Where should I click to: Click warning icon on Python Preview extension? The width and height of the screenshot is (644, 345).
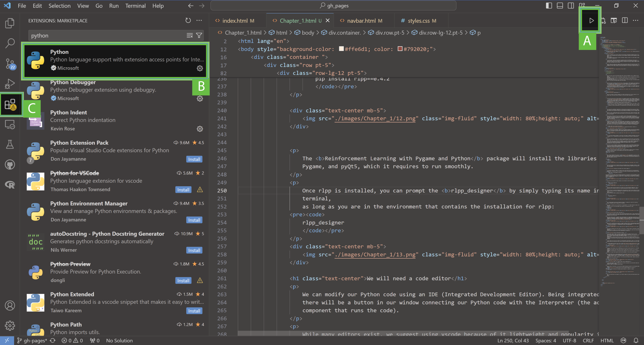pos(200,280)
